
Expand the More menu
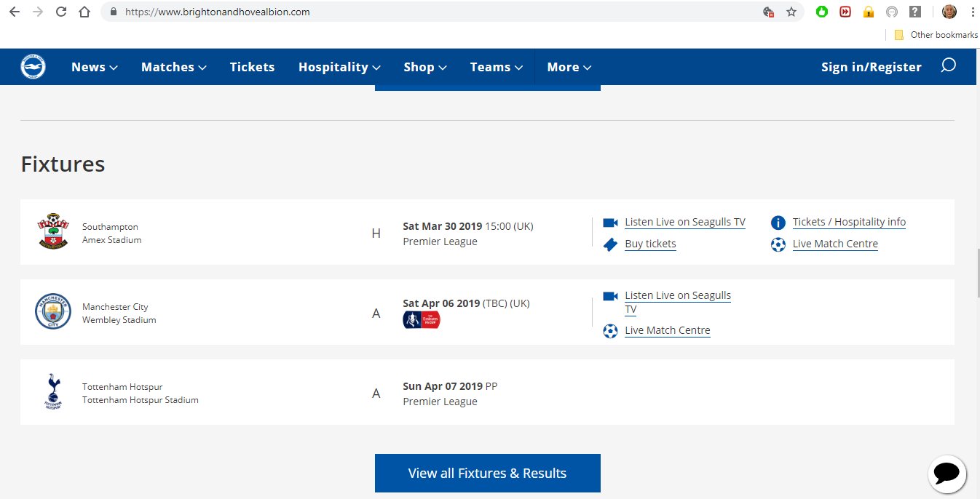(569, 67)
